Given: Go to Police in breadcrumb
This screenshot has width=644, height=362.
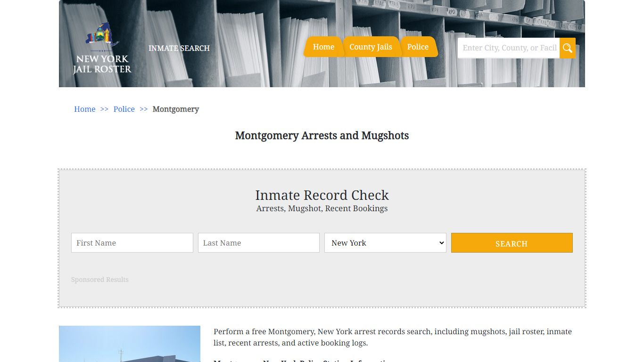Looking at the screenshot, I should pos(124,109).
